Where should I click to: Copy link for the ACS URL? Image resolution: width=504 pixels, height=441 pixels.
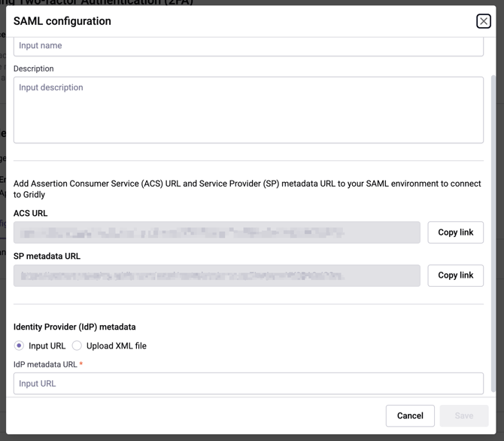[x=455, y=233]
